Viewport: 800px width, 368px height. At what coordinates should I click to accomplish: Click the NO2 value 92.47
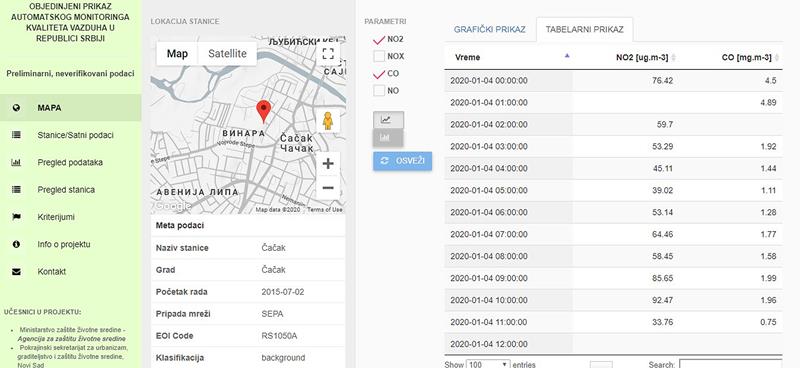[662, 300]
